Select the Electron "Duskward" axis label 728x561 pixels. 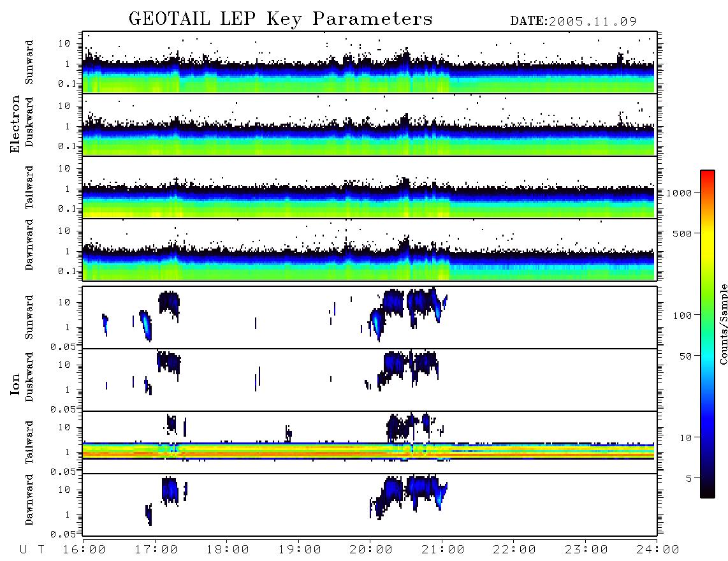[x=29, y=122]
